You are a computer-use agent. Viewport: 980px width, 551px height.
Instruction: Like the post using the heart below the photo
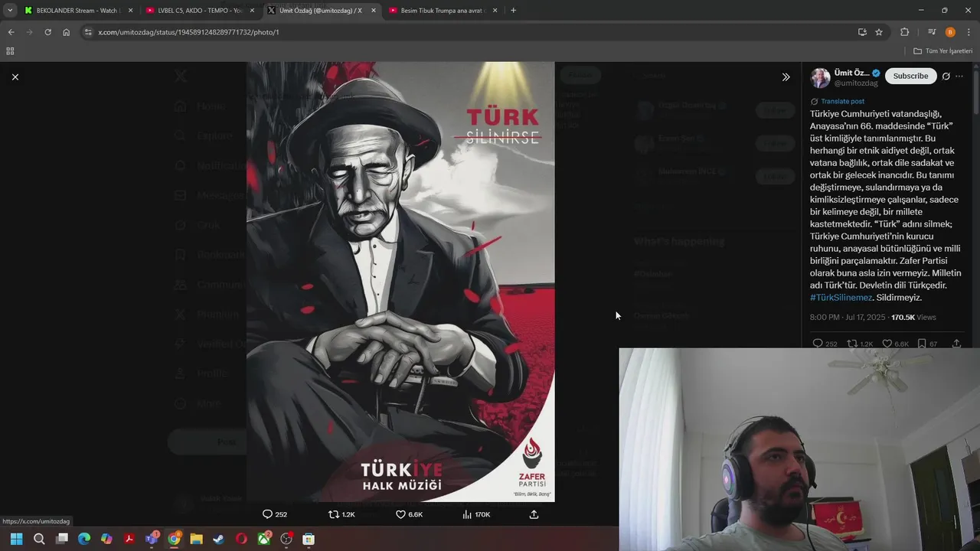point(400,514)
